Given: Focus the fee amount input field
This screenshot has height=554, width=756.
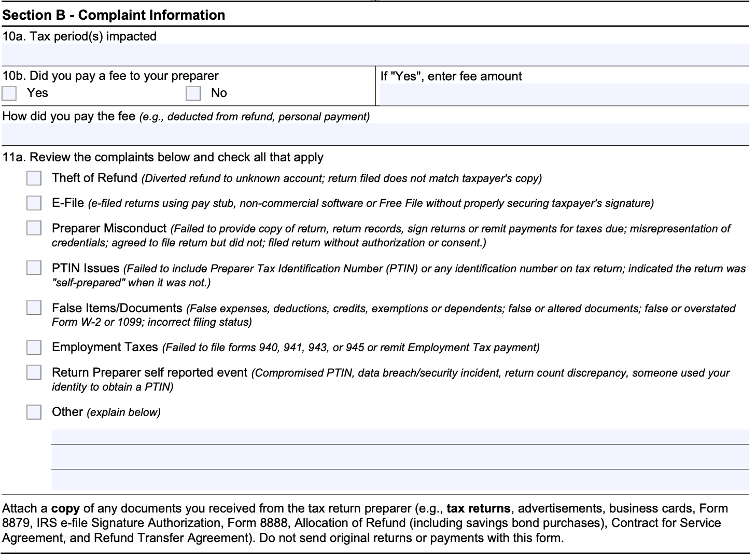Looking at the screenshot, I should coord(564,94).
